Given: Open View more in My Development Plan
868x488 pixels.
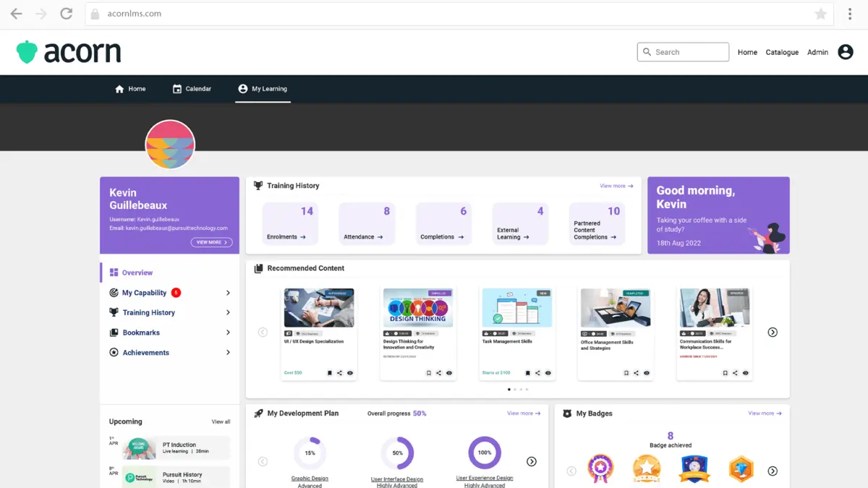Looking at the screenshot, I should coord(524,414).
